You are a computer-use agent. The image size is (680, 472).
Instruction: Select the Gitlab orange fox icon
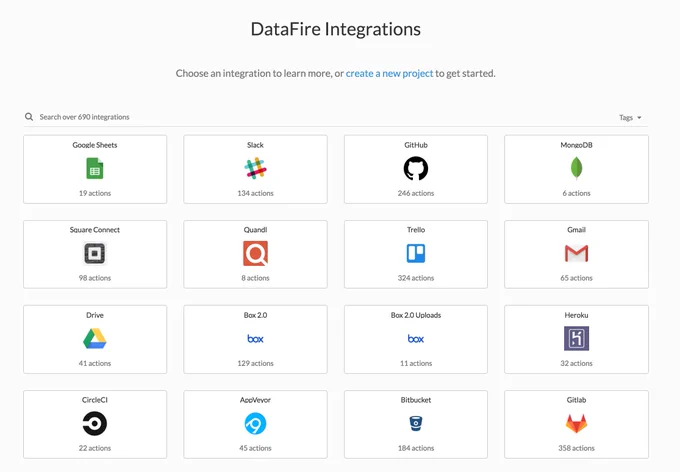[x=576, y=423]
